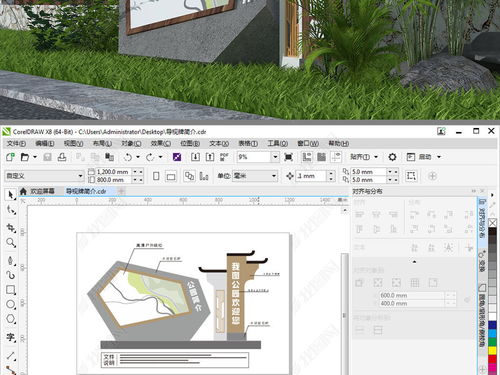Viewport: 500px width, 375px height.
Task: Toggle Show Guidelines button
Action: [x=336, y=157]
